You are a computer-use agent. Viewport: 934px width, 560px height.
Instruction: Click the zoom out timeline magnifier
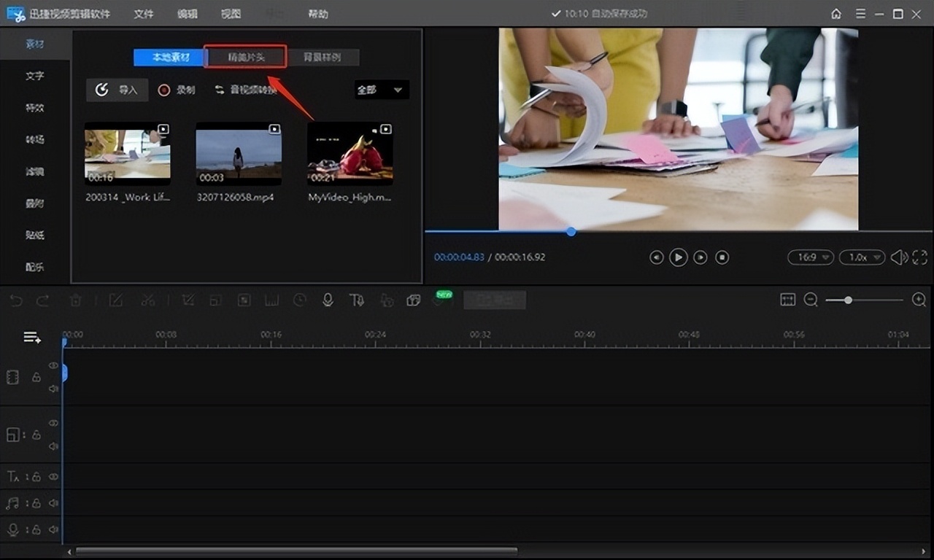[x=811, y=300]
